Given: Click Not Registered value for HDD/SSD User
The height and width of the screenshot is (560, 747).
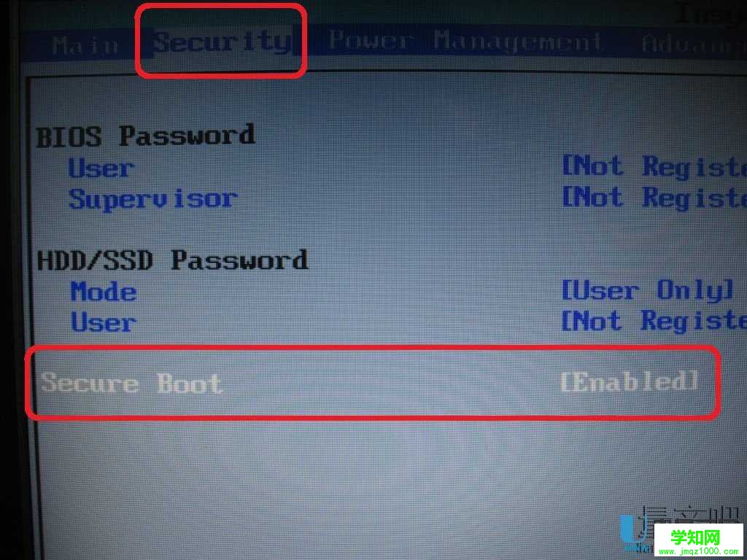Looking at the screenshot, I should pyautogui.click(x=654, y=321).
